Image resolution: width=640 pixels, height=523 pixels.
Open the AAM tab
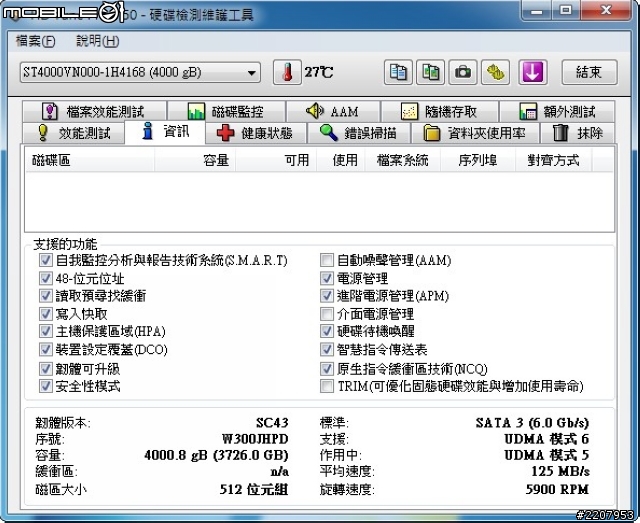pyautogui.click(x=333, y=111)
